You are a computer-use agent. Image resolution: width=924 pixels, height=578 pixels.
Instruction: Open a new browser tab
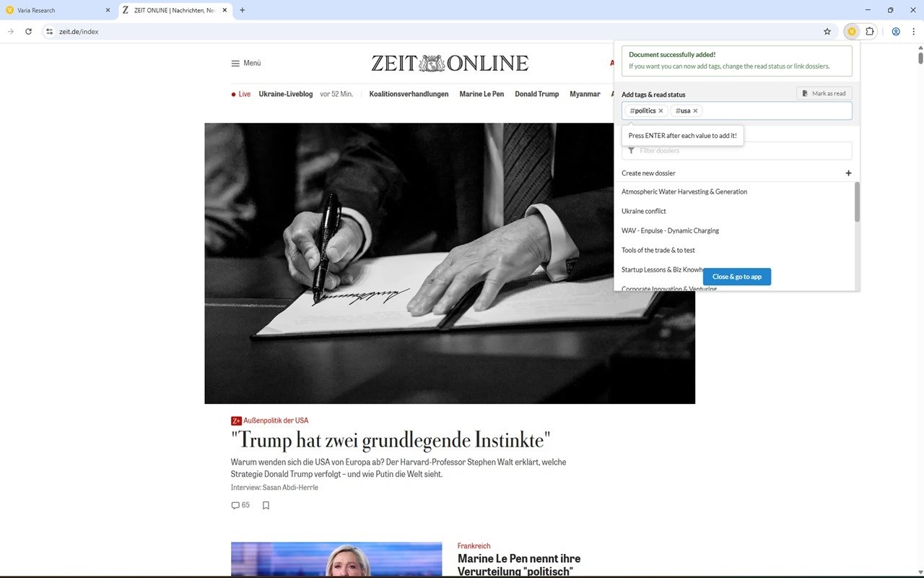click(x=242, y=10)
